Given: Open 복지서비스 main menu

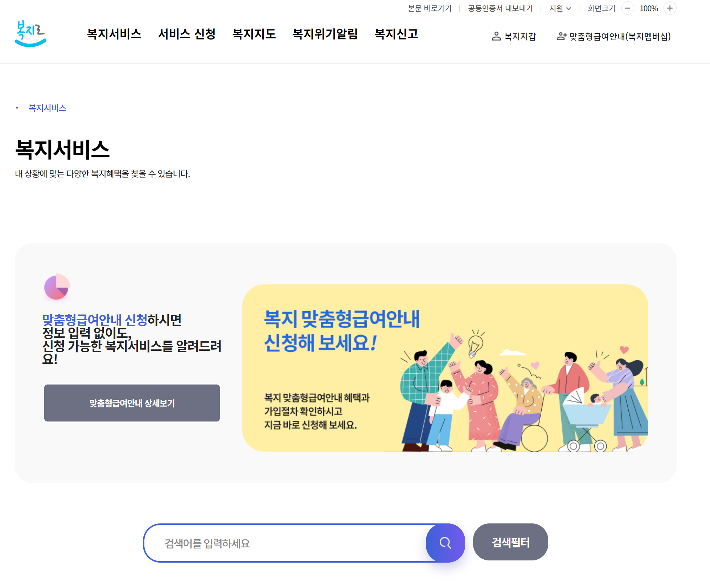Looking at the screenshot, I should 114,34.
